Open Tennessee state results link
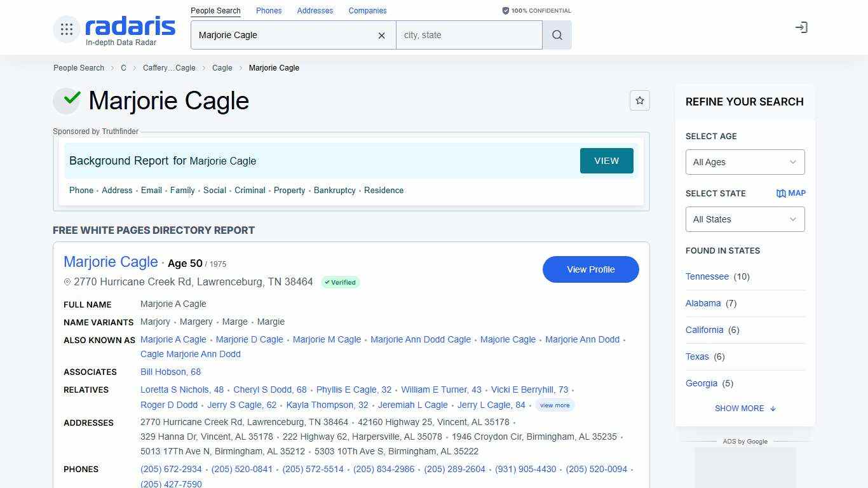 click(x=707, y=276)
